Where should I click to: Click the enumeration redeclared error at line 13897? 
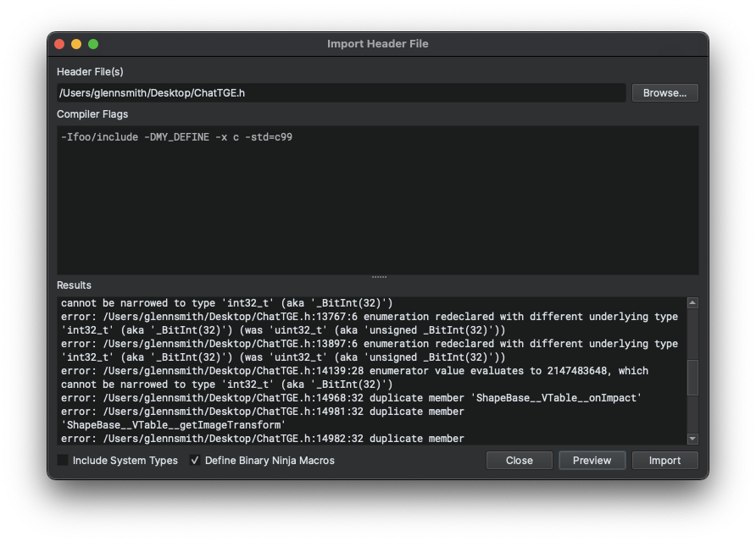click(x=364, y=343)
